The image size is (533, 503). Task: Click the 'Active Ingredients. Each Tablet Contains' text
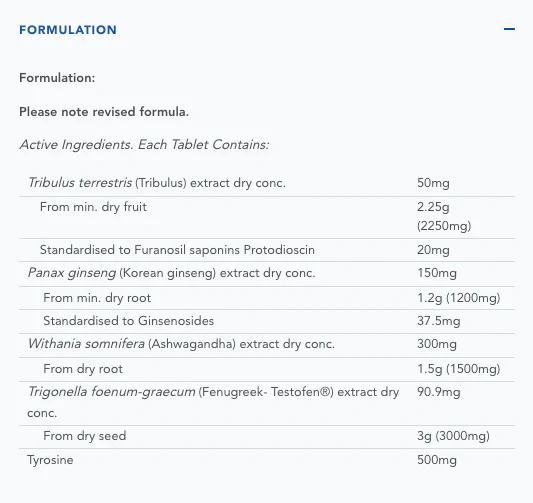pyautogui.click(x=144, y=145)
